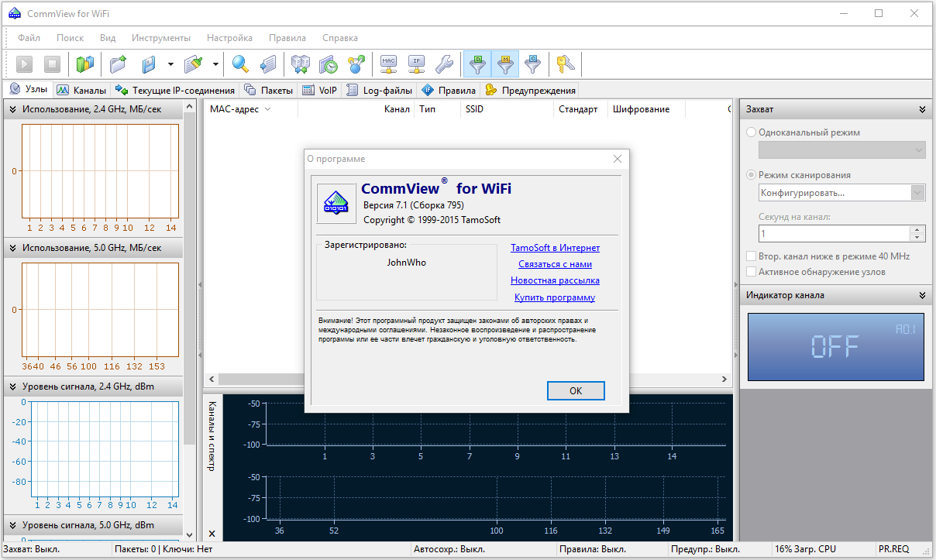Image resolution: width=936 pixels, height=560 pixels.
Task: Open the dropdown arrow next to the broom icon
Action: (215, 64)
